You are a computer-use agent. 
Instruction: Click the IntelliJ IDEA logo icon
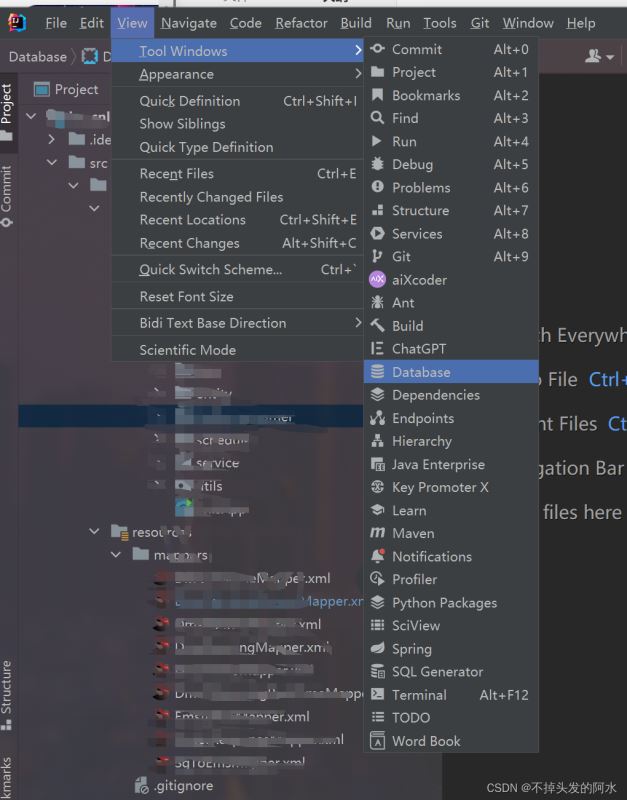(17, 22)
